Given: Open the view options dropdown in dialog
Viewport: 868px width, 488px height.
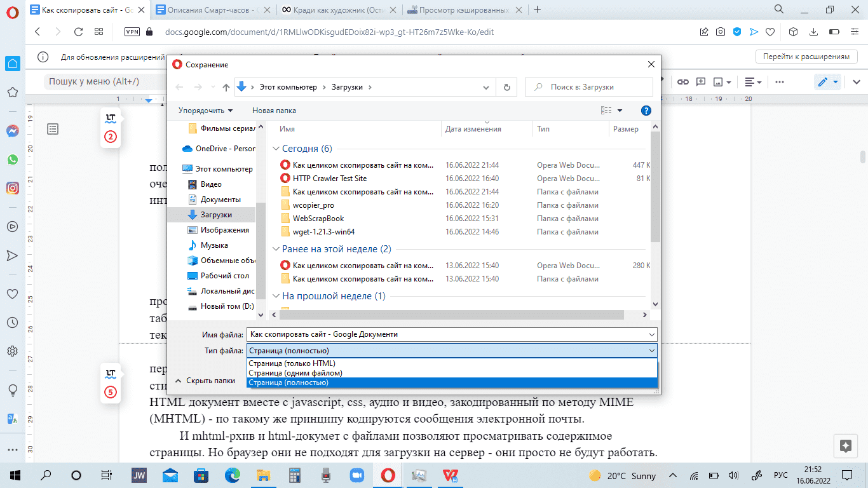Looking at the screenshot, I should pyautogui.click(x=620, y=111).
